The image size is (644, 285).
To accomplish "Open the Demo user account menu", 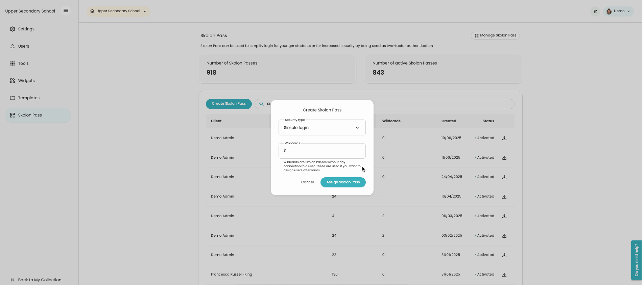I will (x=618, y=11).
